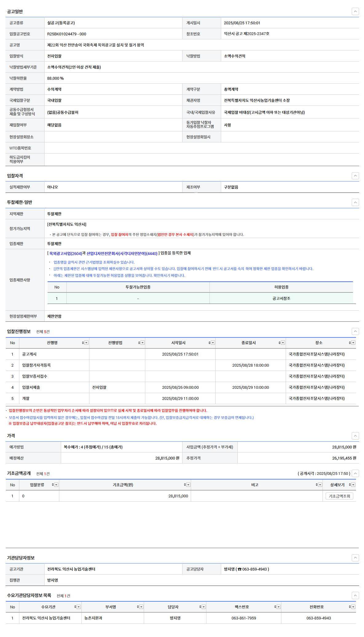This screenshot has height=637, width=364.
Task: Collapse the 기초금액공개 section
Action: 355,473
